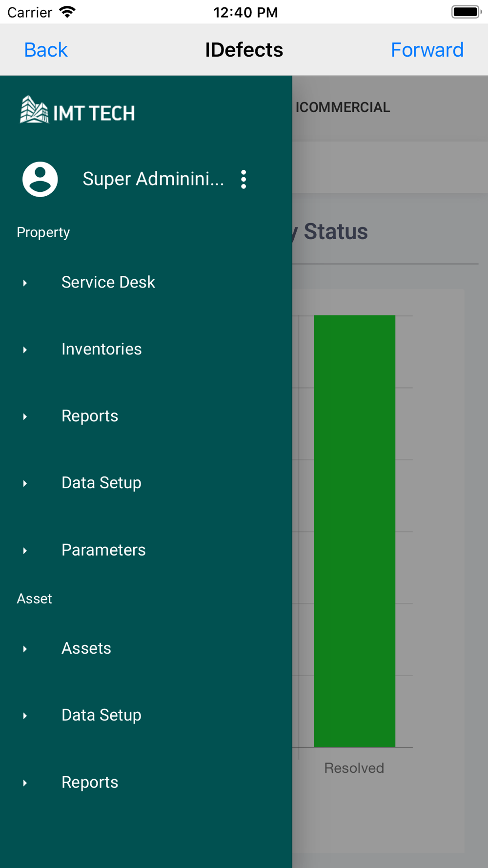Tap Forward in the navigation bar

[x=427, y=50]
